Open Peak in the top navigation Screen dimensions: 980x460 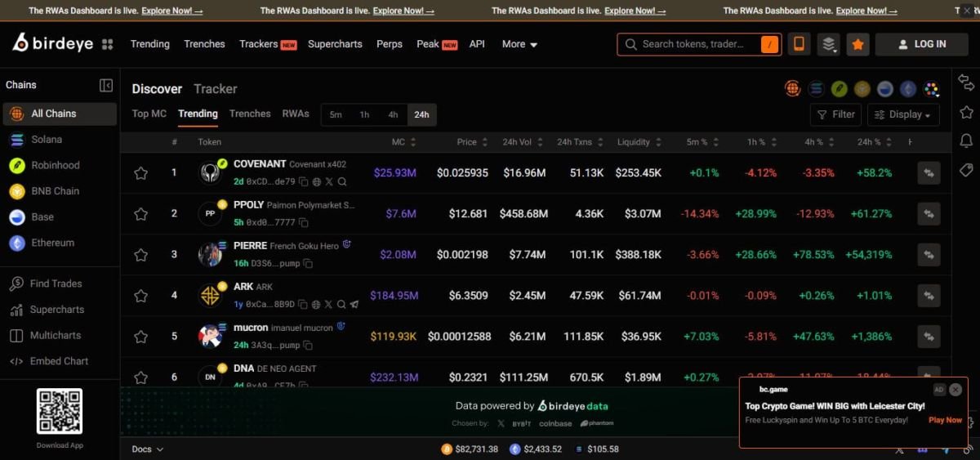437,44
